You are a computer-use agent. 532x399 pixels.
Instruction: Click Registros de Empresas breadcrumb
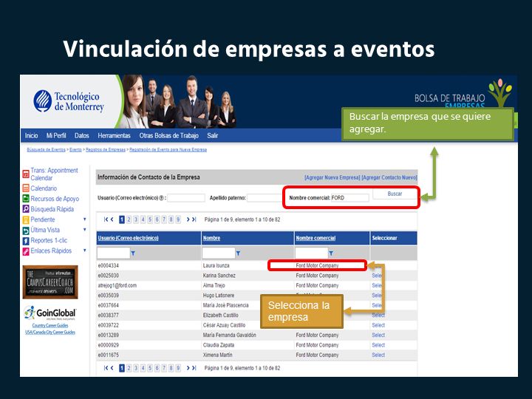pyautogui.click(x=106, y=149)
